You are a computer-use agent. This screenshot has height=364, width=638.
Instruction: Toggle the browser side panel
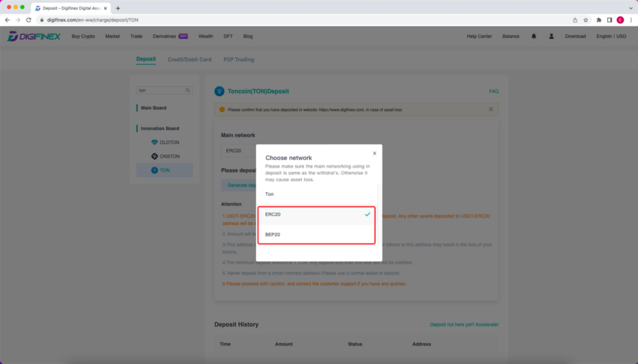tap(609, 20)
